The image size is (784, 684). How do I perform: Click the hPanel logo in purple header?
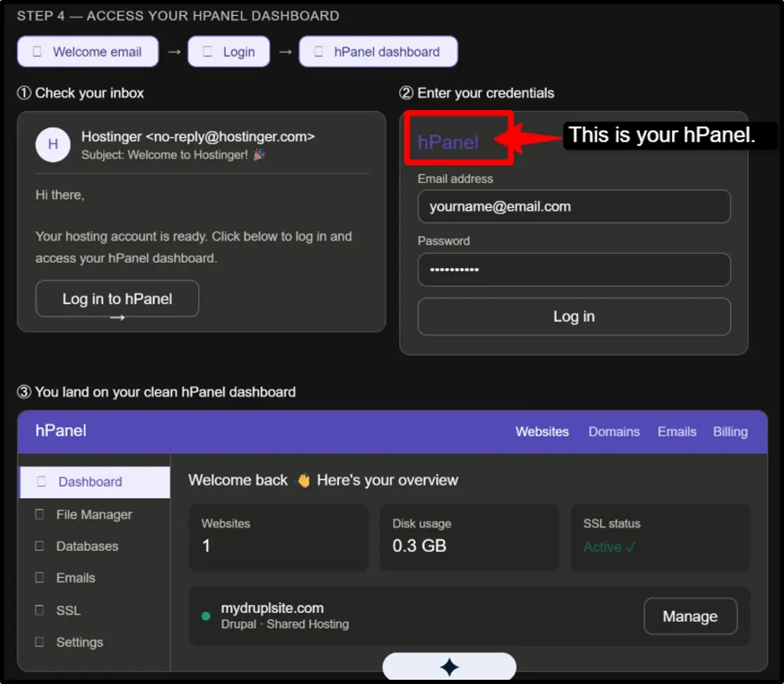coord(61,431)
